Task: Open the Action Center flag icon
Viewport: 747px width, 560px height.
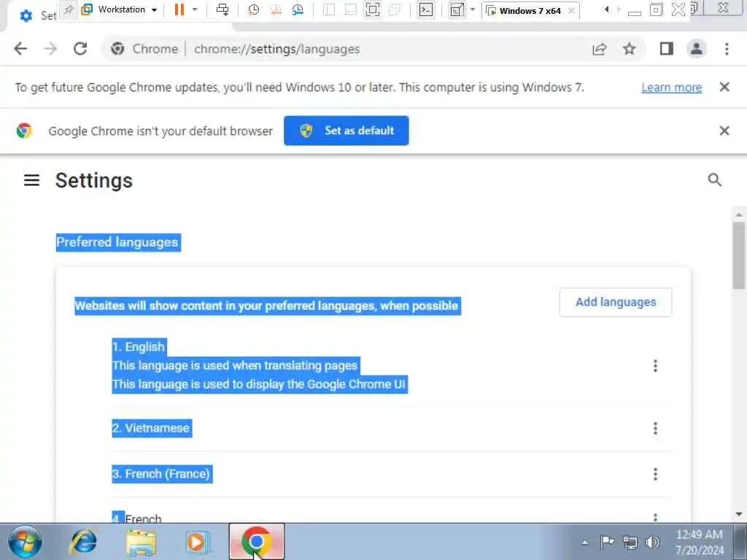Action: tap(608, 542)
